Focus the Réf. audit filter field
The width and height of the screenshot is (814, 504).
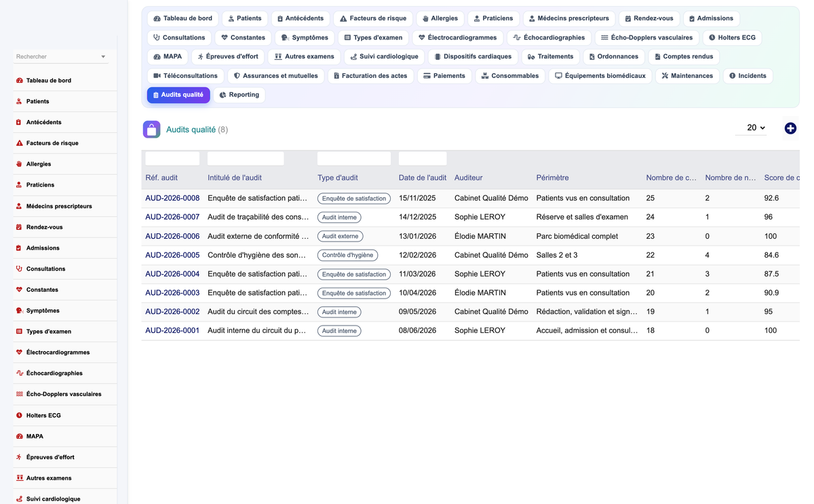(172, 159)
